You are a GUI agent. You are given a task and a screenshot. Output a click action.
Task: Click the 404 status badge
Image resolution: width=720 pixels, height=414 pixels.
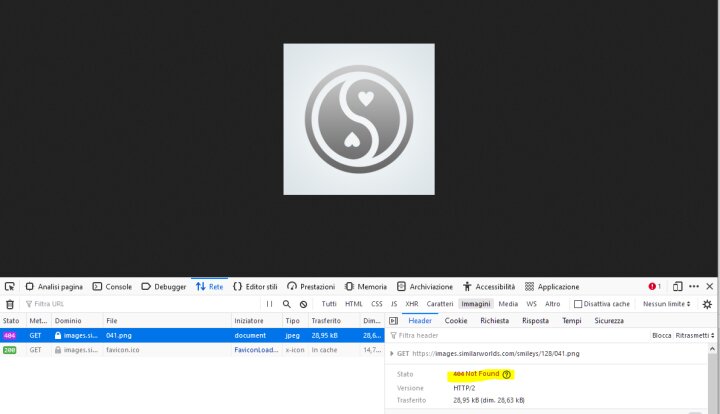(x=10, y=336)
